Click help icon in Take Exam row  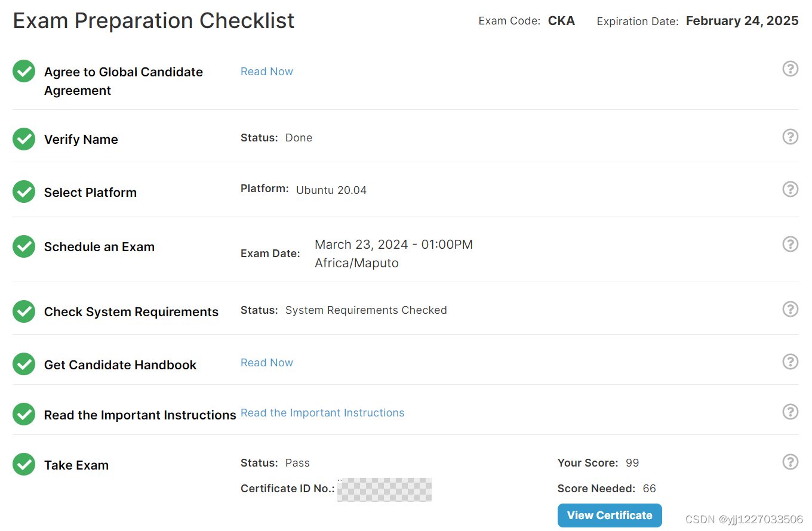point(790,462)
